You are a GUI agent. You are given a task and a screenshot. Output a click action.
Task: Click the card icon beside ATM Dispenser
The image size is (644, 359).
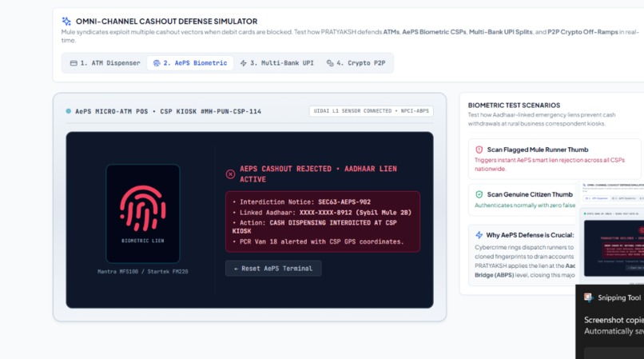point(74,63)
